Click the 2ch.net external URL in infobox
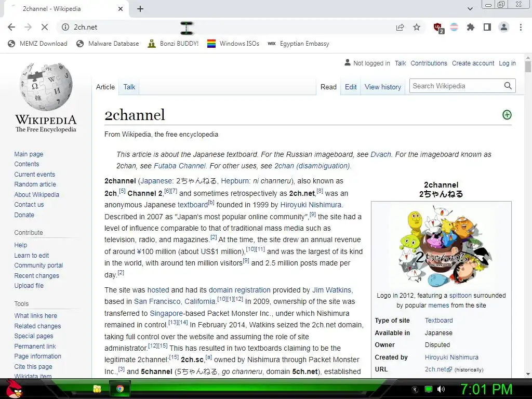 coord(438,369)
